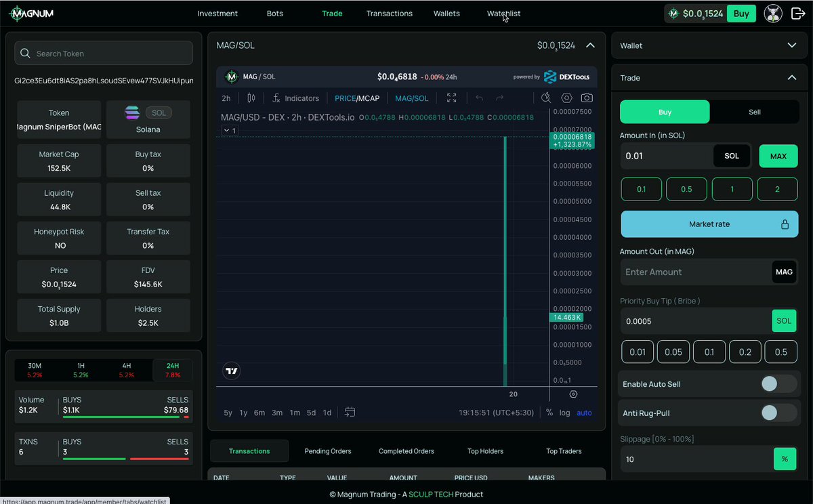This screenshot has width=813, height=504.
Task: Click the Search Token field
Action: [104, 54]
